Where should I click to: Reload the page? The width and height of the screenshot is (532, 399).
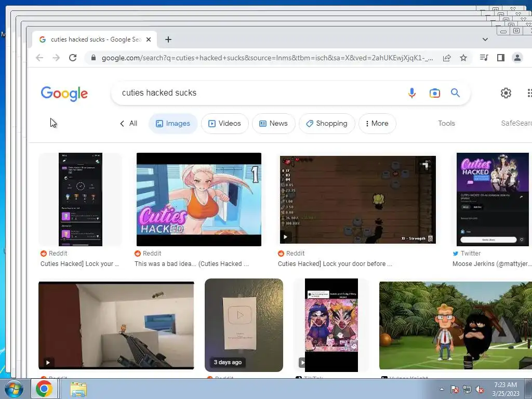pyautogui.click(x=73, y=58)
